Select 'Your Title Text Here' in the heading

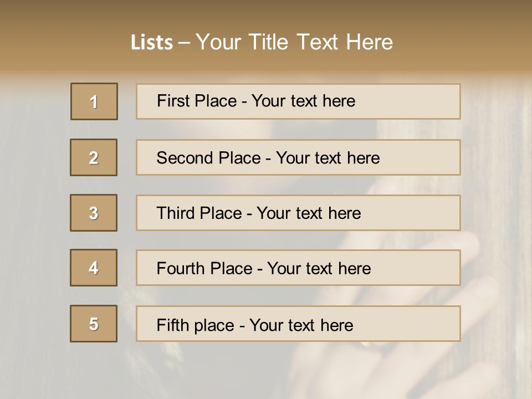click(x=294, y=42)
